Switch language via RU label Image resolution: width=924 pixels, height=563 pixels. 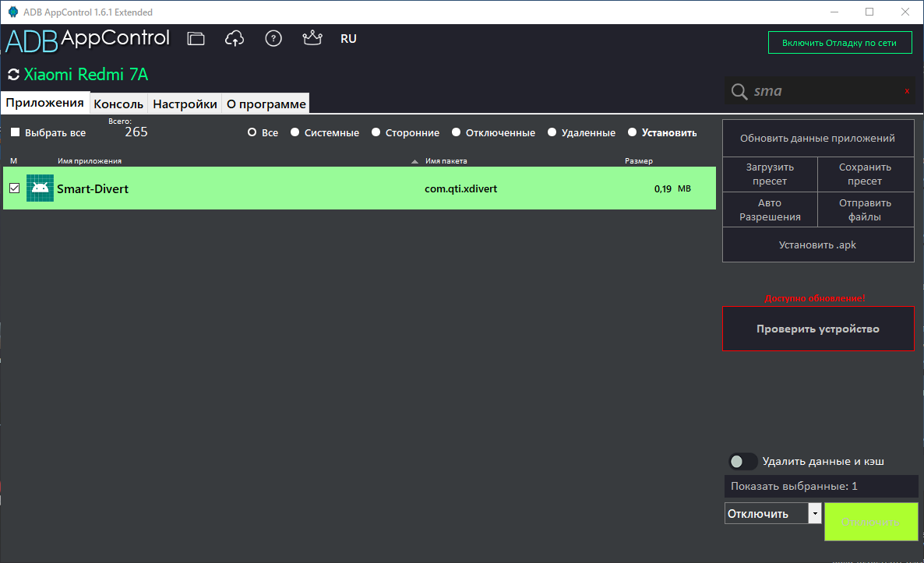(348, 39)
